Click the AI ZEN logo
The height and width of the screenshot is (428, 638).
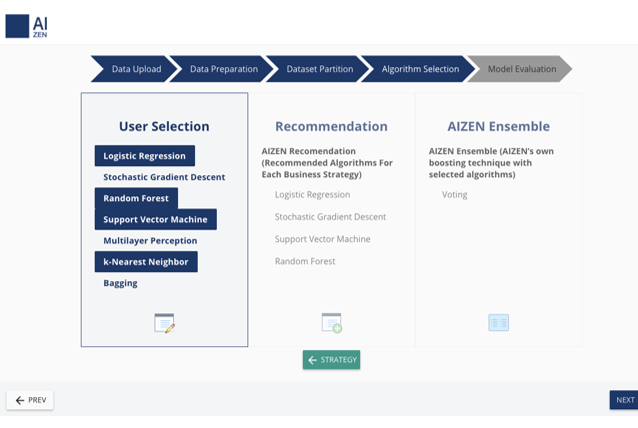[x=27, y=26]
